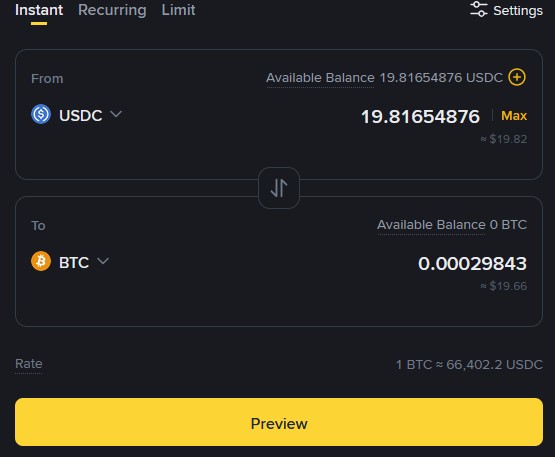This screenshot has height=457, width=555.
Task: Click the ≈ $19.82 estimate text
Action: click(503, 139)
